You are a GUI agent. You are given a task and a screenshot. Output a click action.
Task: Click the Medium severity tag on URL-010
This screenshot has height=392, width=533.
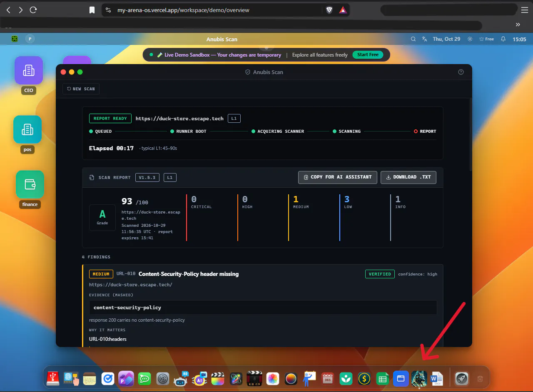[101, 274]
